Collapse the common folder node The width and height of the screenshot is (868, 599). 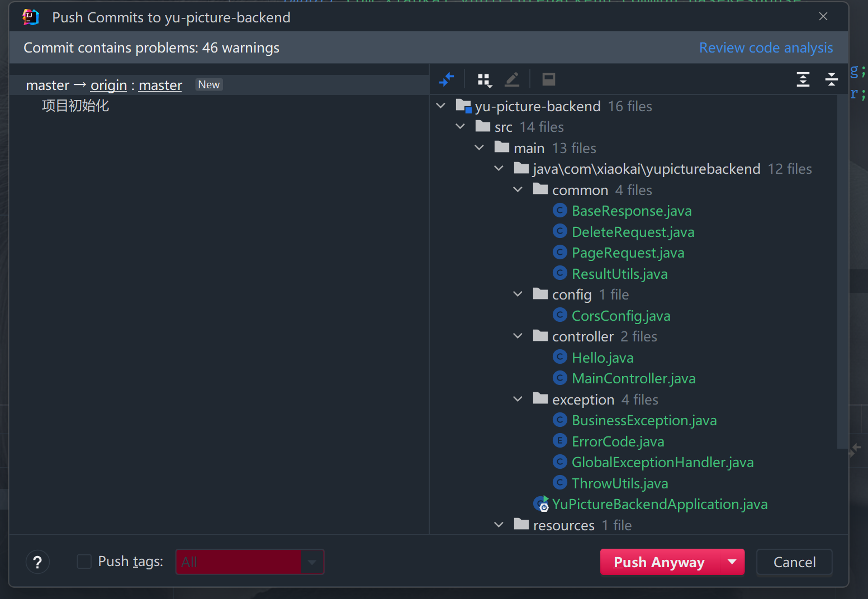pos(518,190)
